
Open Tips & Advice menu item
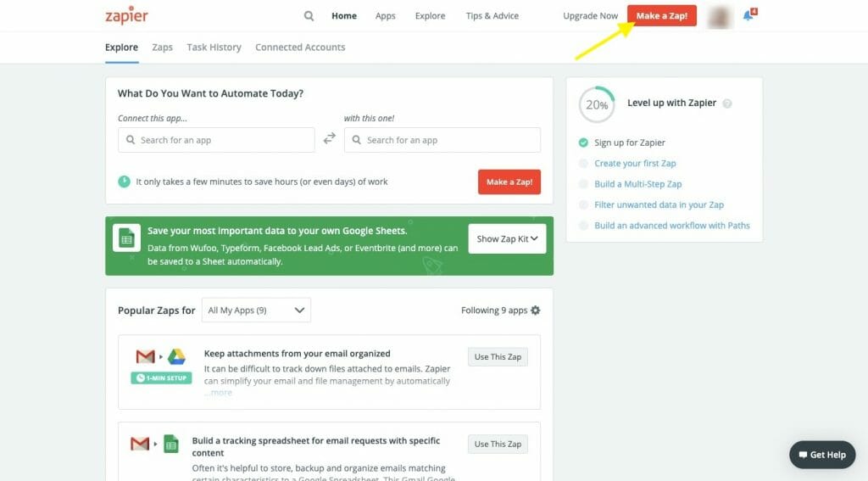pyautogui.click(x=492, y=16)
